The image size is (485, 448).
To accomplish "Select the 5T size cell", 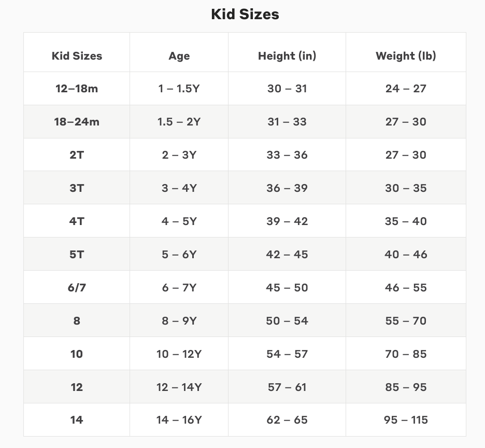I will [x=77, y=255].
